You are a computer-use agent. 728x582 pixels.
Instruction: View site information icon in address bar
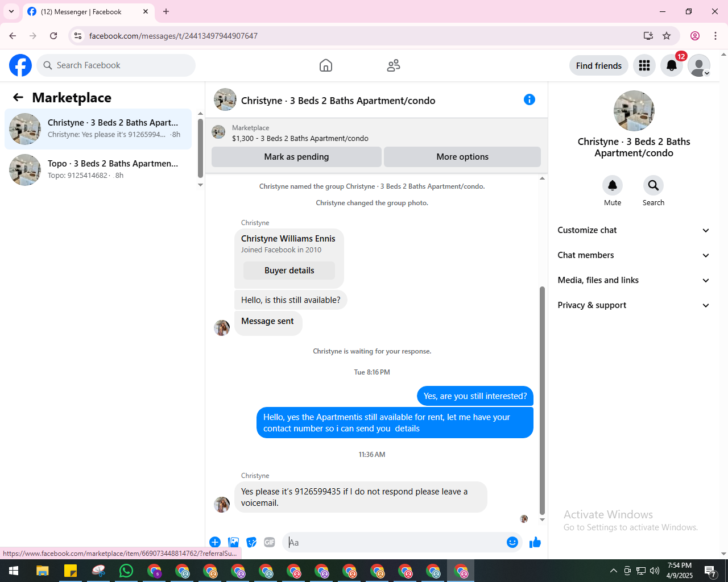coord(78,36)
